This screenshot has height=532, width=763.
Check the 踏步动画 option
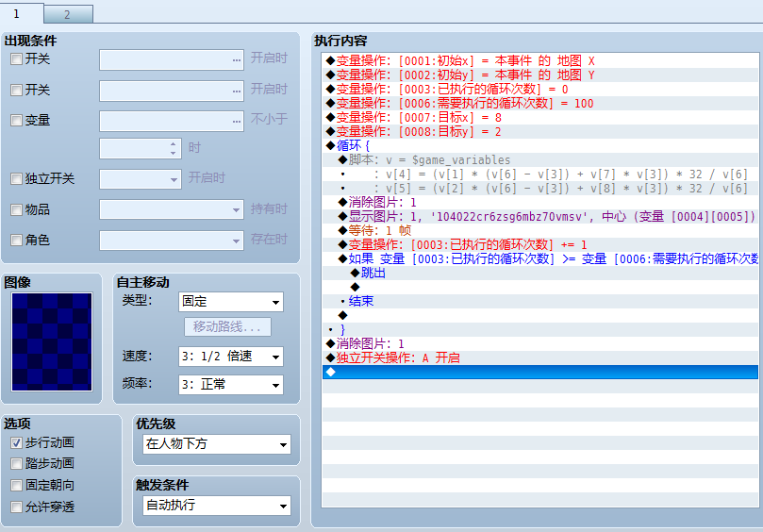tap(17, 463)
